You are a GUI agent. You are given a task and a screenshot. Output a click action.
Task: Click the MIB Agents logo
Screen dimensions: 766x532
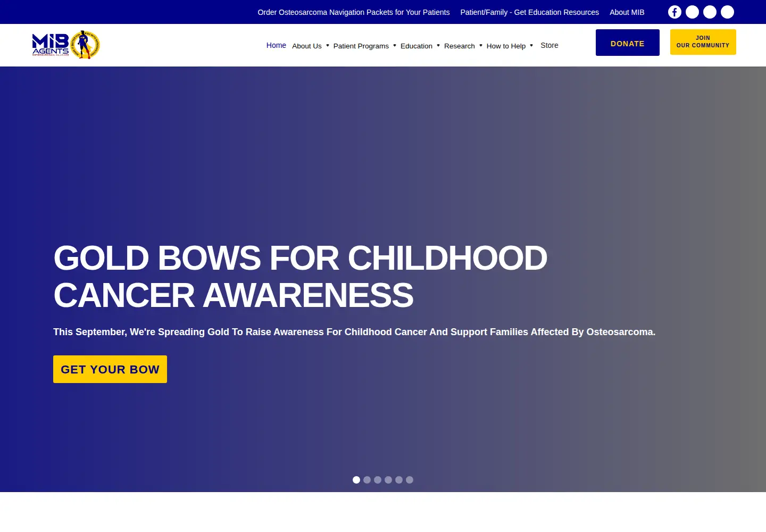pos(66,45)
